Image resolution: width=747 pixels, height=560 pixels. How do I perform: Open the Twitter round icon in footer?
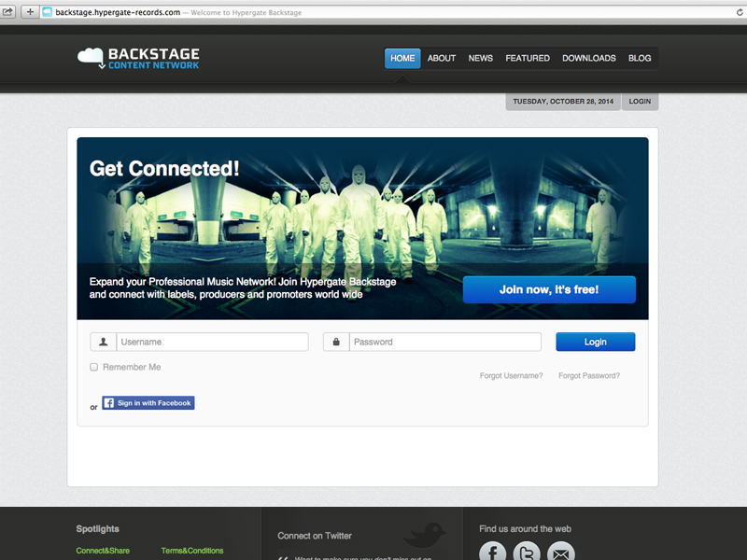527,552
